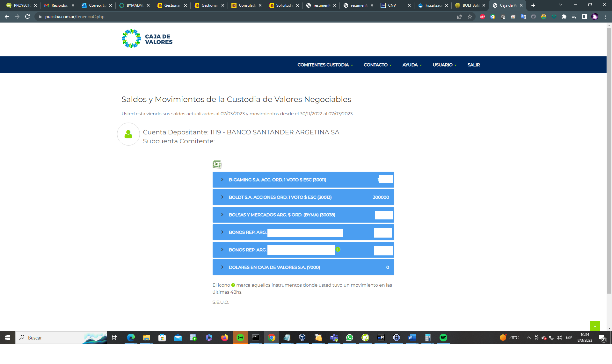Close the PROYECTO tab
Image resolution: width=612 pixels, height=364 pixels.
click(35, 5)
